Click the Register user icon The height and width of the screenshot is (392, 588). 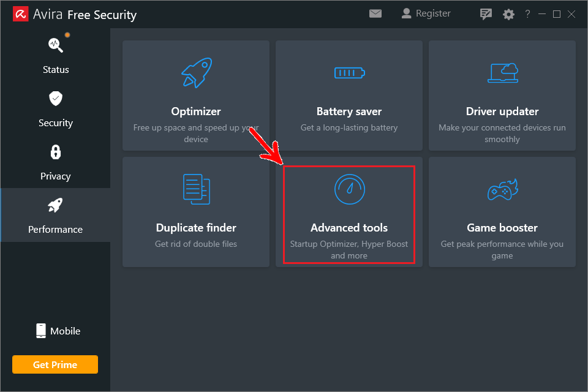pos(406,13)
